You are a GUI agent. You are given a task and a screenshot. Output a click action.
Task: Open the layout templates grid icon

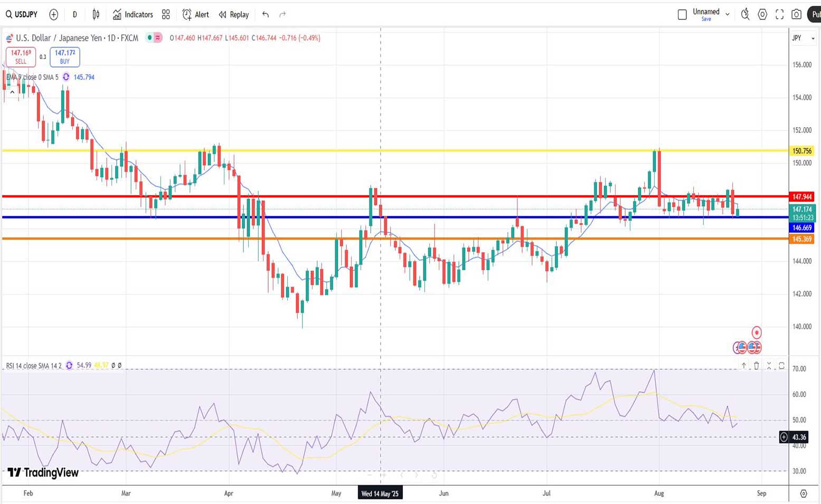coord(166,15)
